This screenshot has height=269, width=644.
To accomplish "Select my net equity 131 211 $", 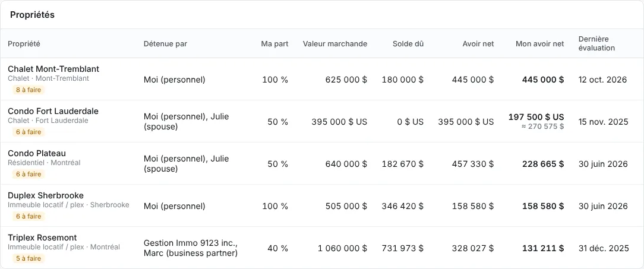I will click(543, 248).
